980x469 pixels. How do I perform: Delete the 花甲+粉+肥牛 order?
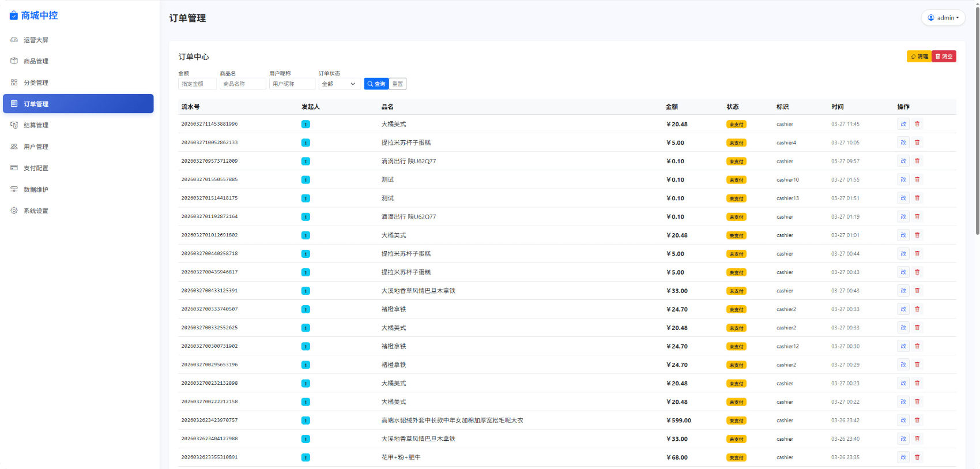[x=917, y=457]
